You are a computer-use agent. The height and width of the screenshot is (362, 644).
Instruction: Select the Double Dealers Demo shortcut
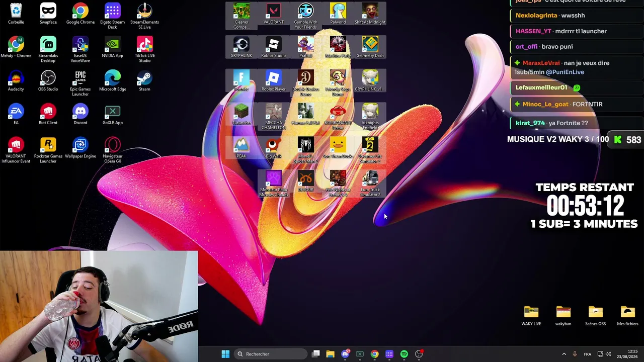point(306,84)
